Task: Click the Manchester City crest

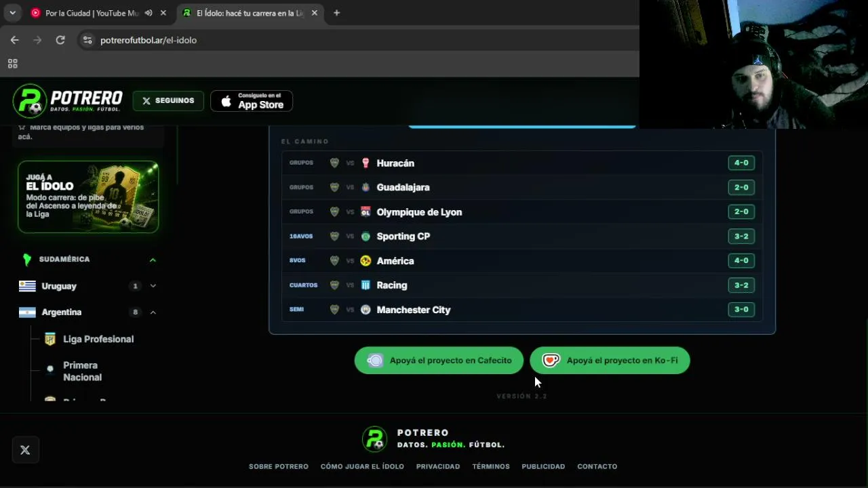Action: click(366, 310)
